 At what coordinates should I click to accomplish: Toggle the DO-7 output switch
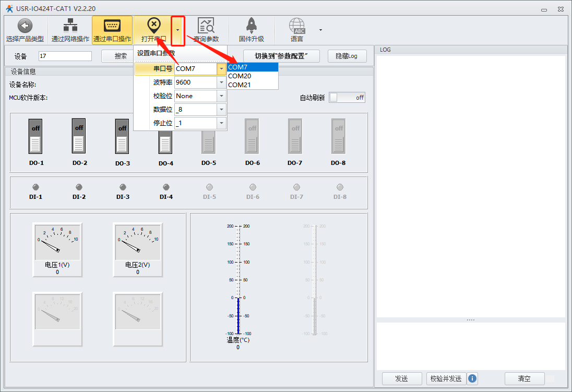pos(295,136)
